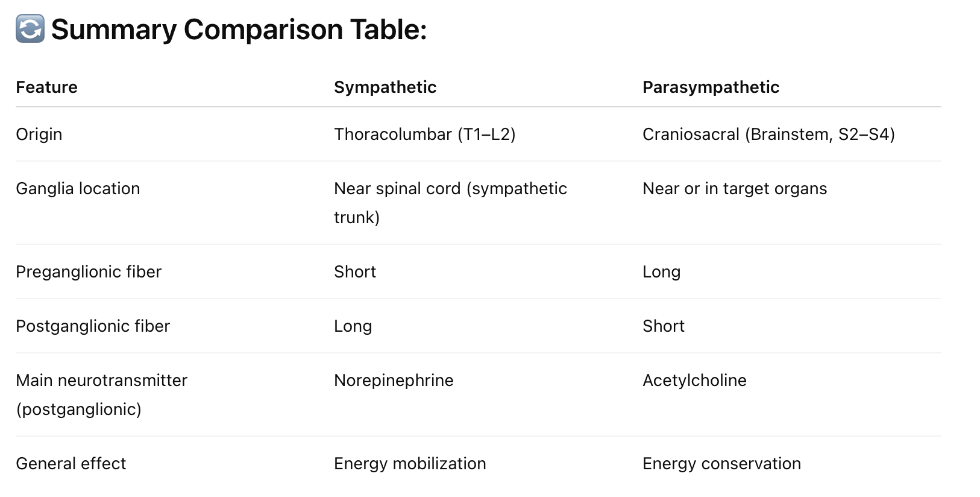The height and width of the screenshot is (497, 980).
Task: Click Short in the Preganglionic fiber row
Action: pos(355,272)
